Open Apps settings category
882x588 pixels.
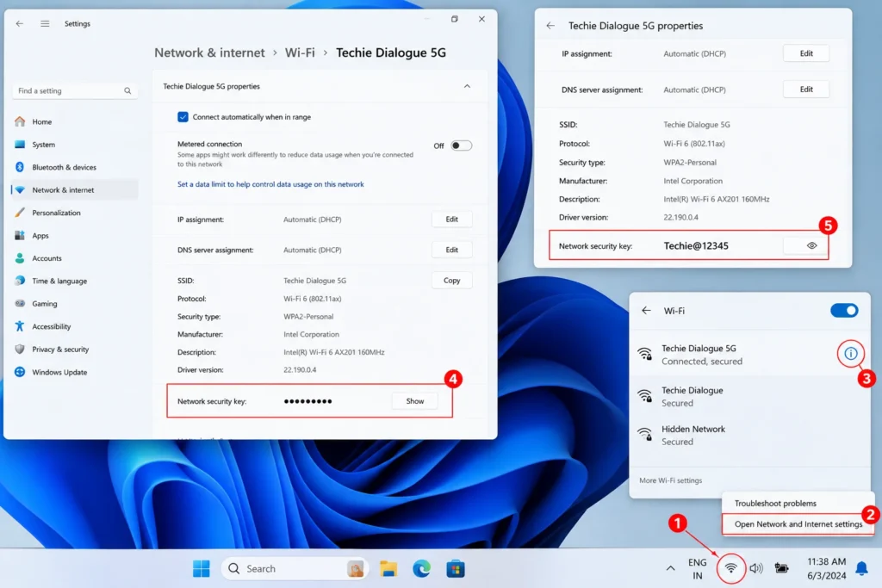[40, 236]
